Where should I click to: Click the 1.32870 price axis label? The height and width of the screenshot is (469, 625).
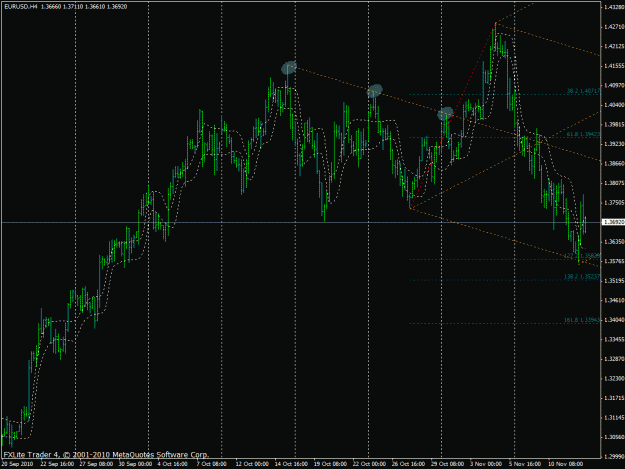(614, 359)
